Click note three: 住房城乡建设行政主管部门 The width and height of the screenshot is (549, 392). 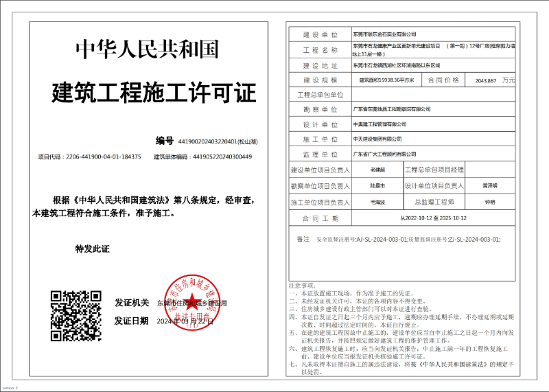(x=361, y=309)
